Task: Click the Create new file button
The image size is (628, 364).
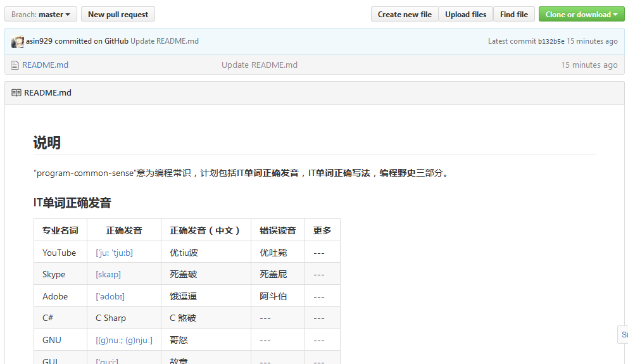Action: [x=405, y=15]
